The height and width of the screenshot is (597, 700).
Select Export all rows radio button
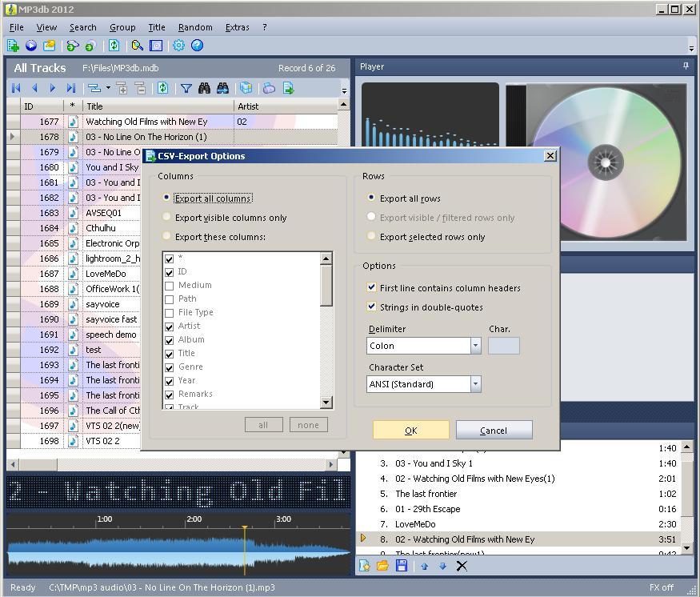tap(371, 198)
